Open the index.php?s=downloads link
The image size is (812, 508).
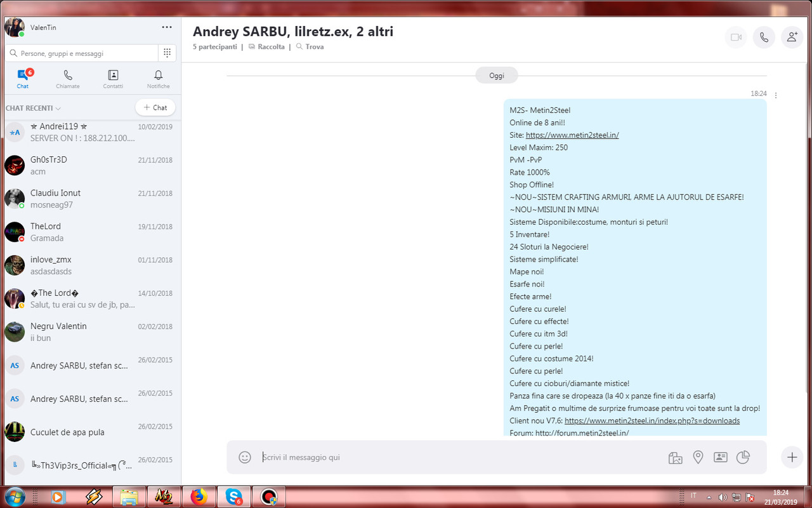[x=652, y=420]
